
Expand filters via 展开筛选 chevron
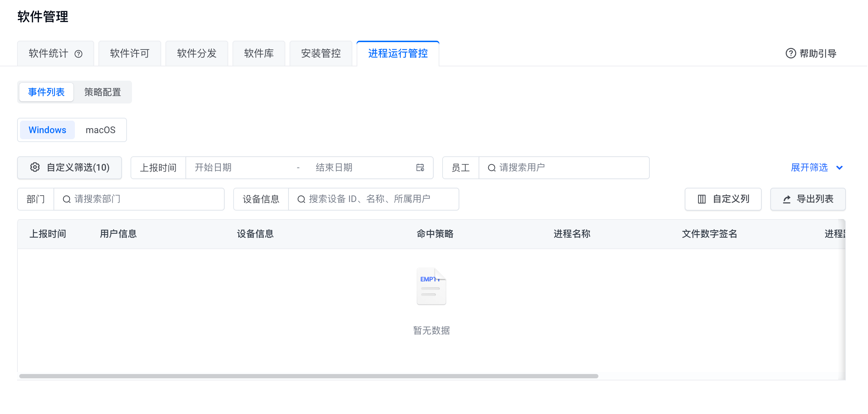(839, 168)
